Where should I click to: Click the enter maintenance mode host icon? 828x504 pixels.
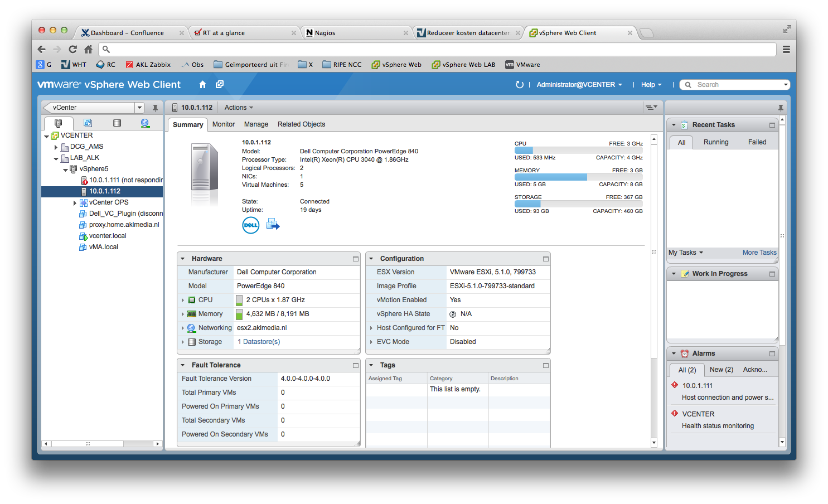[273, 225]
